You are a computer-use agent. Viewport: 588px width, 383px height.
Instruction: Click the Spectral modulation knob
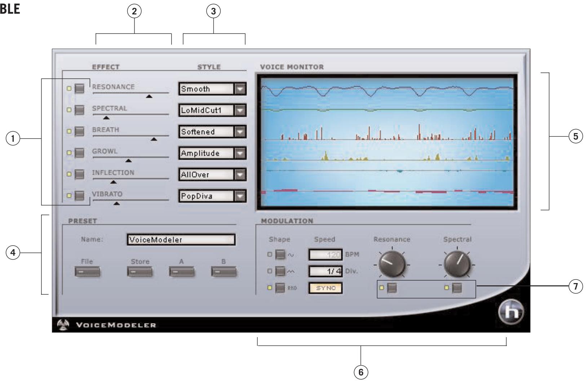457,264
